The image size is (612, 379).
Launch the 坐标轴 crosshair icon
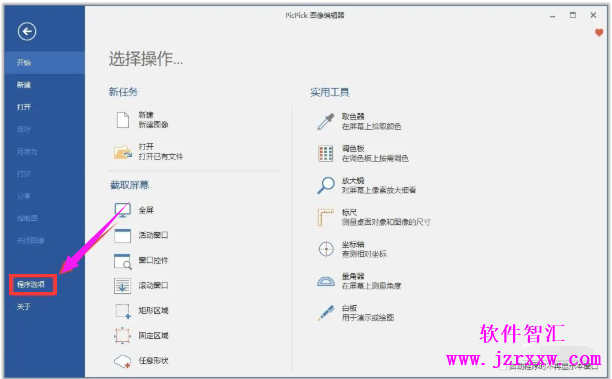[x=326, y=249]
